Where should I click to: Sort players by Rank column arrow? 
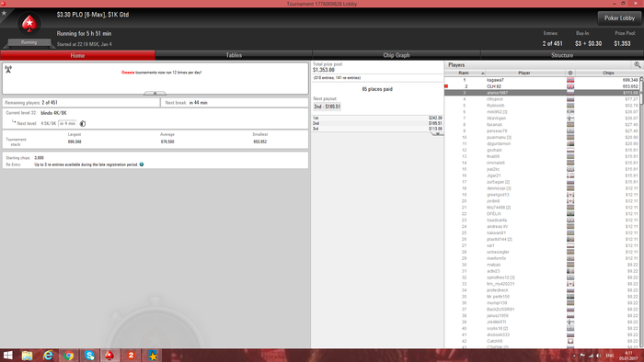pyautogui.click(x=483, y=73)
